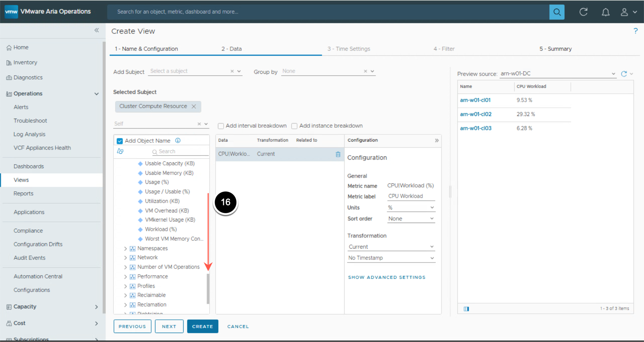Viewport: 644px width, 342px height.
Task: Click the magnifier search button in top bar
Action: tap(557, 12)
